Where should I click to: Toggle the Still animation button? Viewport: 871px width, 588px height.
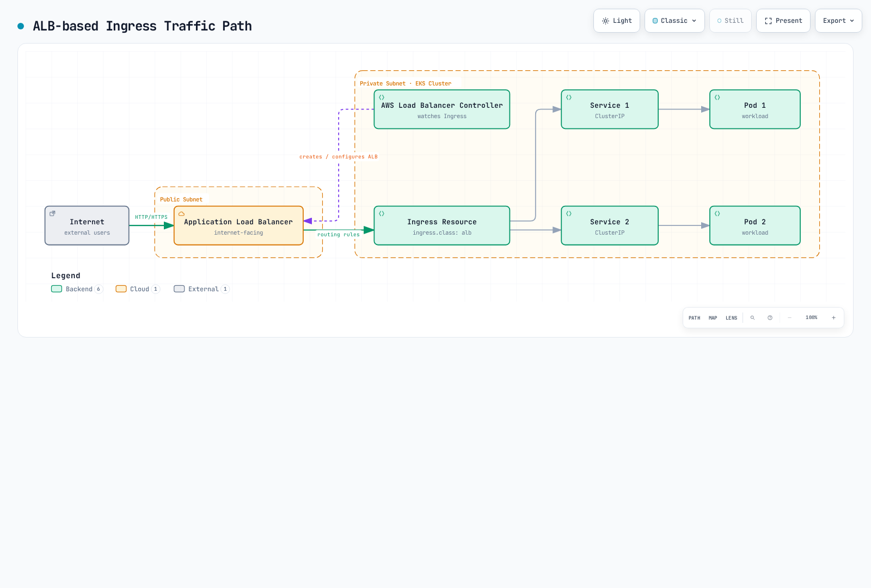tap(731, 21)
